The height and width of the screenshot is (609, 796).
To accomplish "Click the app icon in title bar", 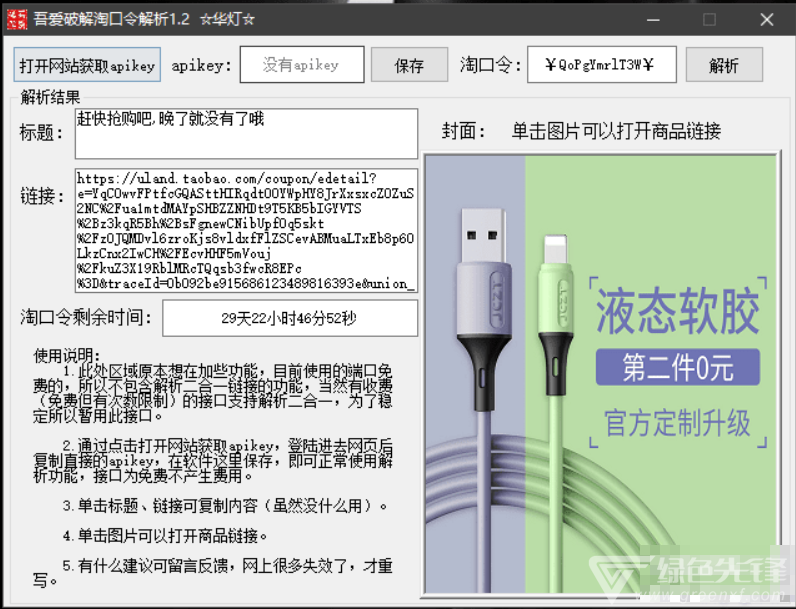I will tap(17, 19).
